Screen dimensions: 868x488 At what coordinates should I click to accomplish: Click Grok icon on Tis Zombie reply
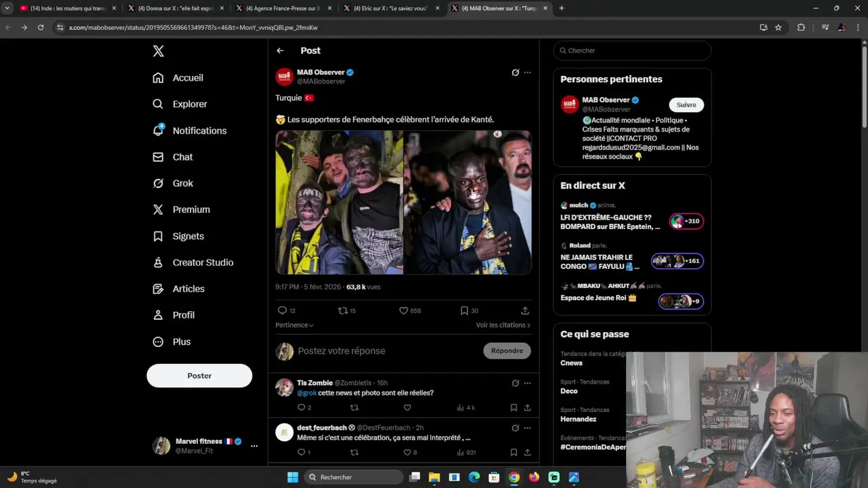(515, 384)
